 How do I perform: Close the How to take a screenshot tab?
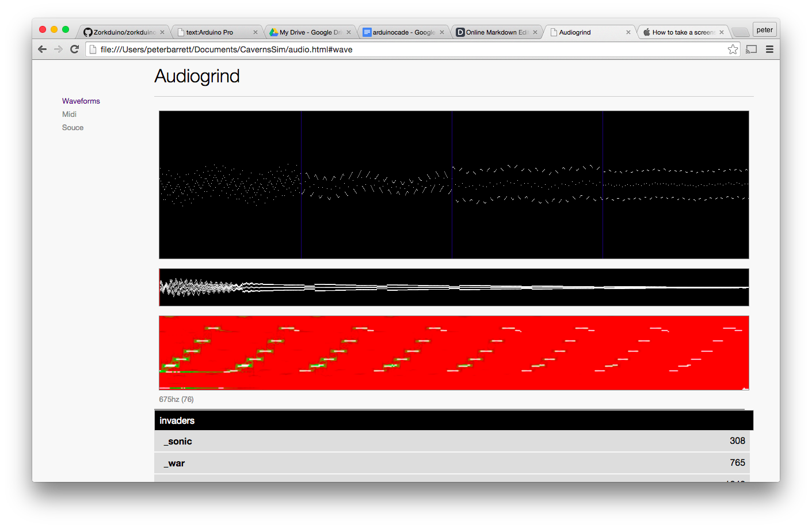(x=722, y=32)
